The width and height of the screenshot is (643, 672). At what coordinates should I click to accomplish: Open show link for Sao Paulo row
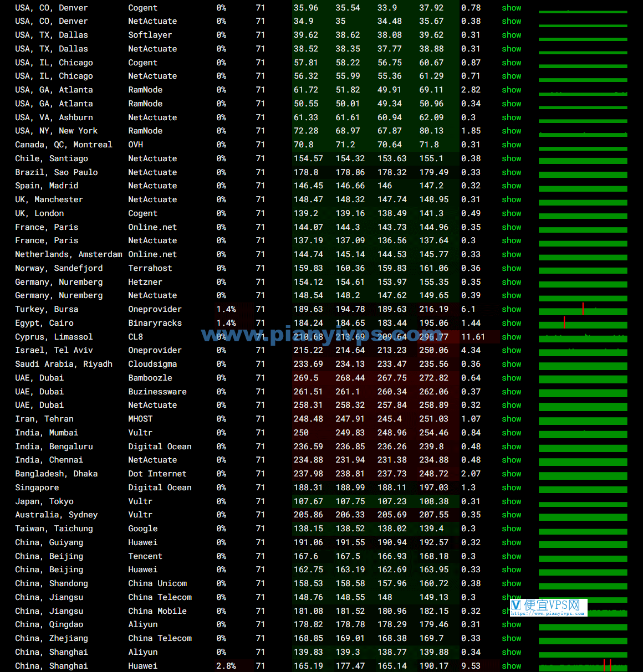(x=511, y=172)
